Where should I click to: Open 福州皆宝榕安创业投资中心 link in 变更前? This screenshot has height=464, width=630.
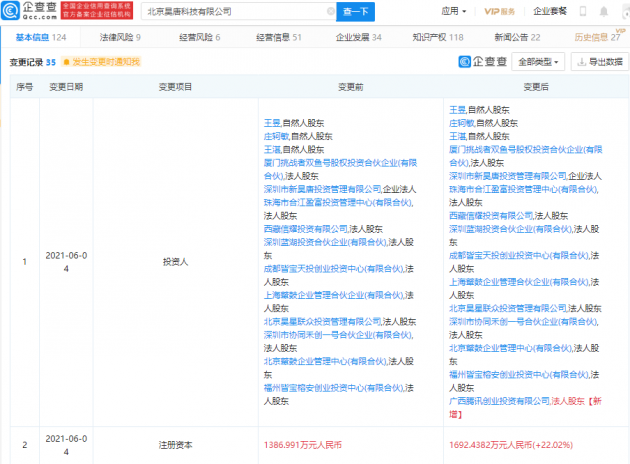333,388
